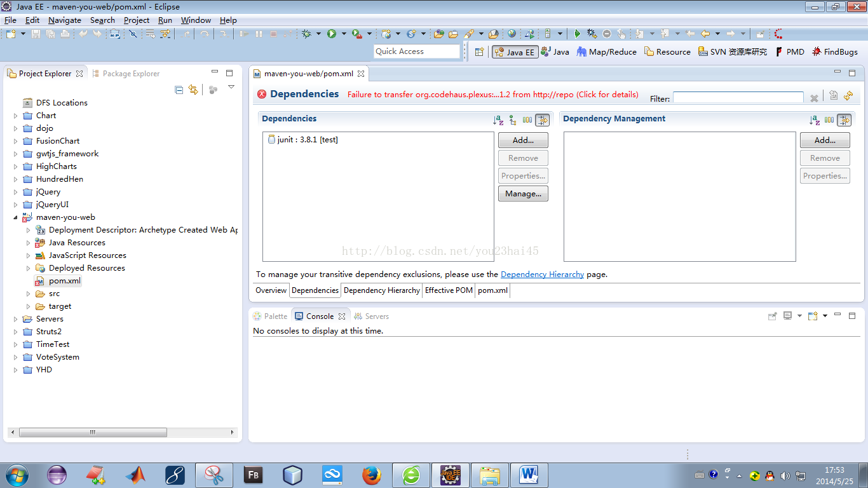The image size is (868, 488).
Task: Click the red Failure to transfer error message
Action: [x=492, y=95]
